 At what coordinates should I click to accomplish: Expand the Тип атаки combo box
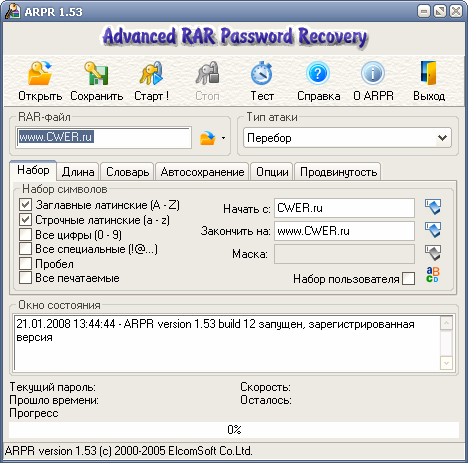(347, 138)
